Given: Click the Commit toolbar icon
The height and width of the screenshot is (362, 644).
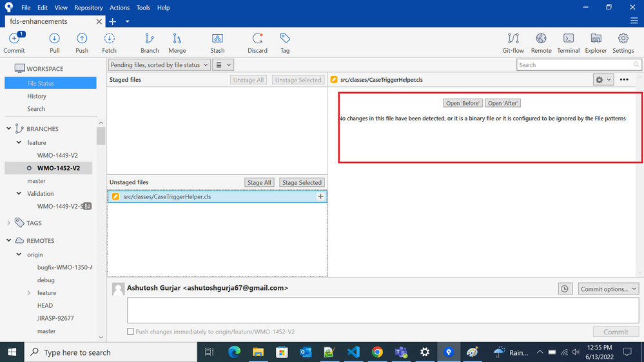Looking at the screenshot, I should pos(14,43).
